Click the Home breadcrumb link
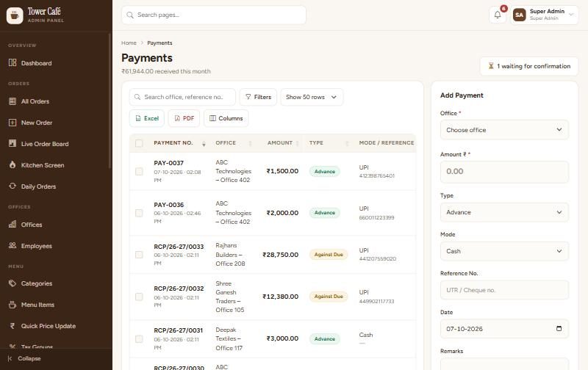The image size is (588, 370). point(129,43)
